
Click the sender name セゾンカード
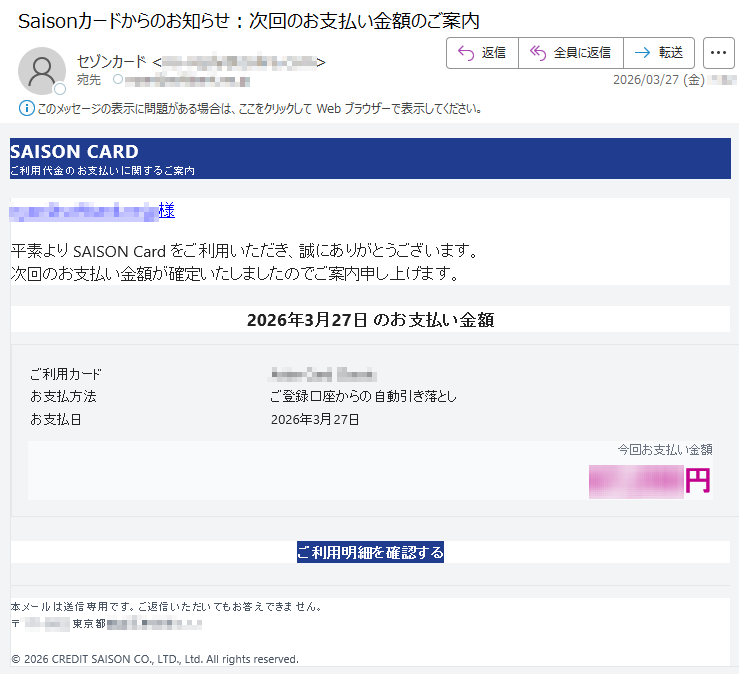[x=112, y=62]
